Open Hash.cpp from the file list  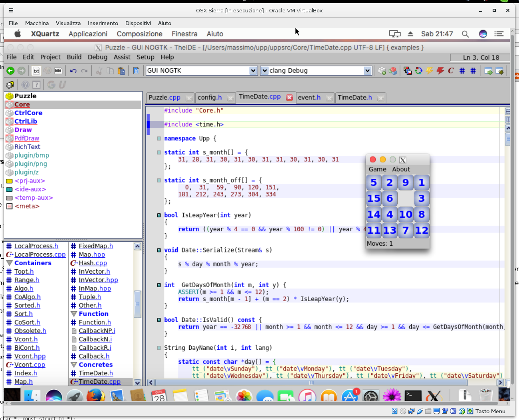pyautogui.click(x=93, y=263)
